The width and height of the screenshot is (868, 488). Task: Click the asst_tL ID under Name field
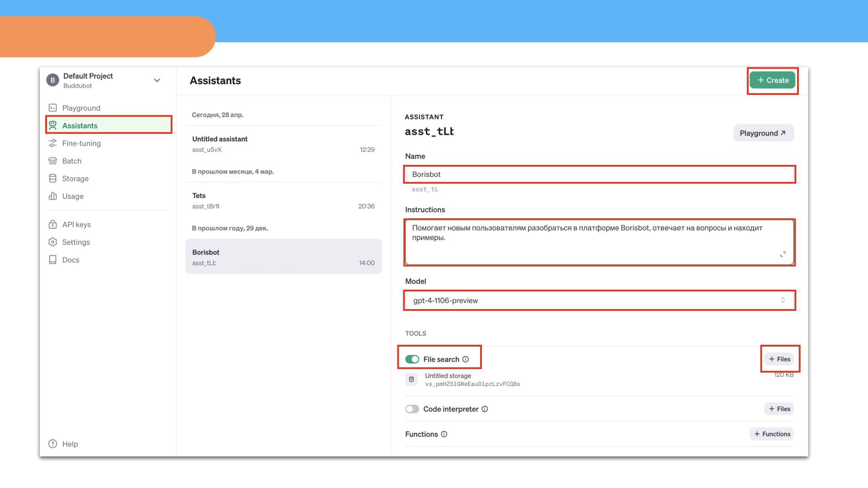(425, 189)
